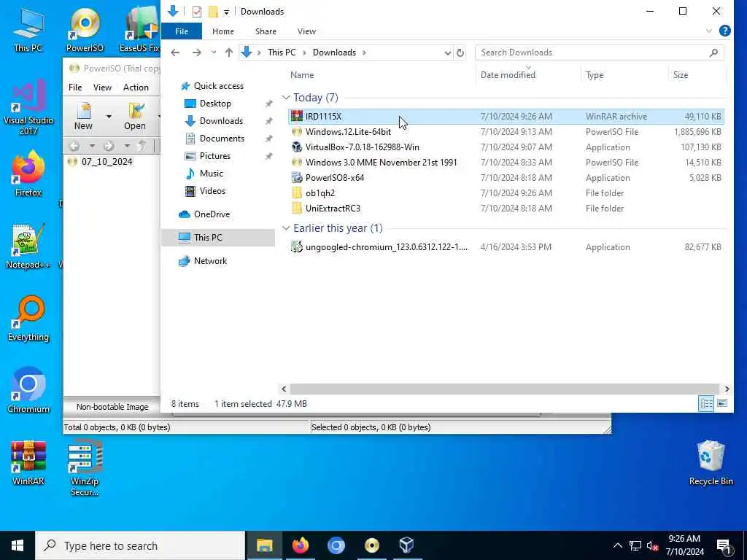
Task: Select Network in the navigation pane
Action: (x=210, y=261)
